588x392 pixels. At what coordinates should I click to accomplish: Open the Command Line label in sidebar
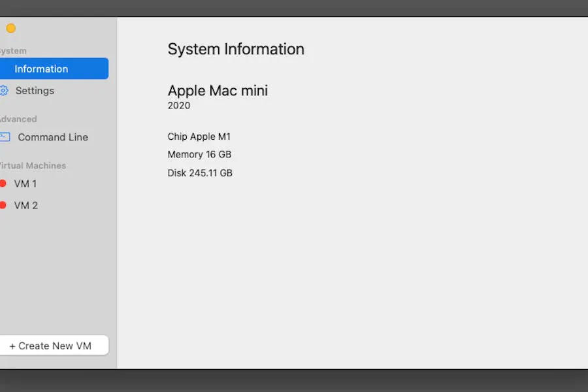pos(53,137)
